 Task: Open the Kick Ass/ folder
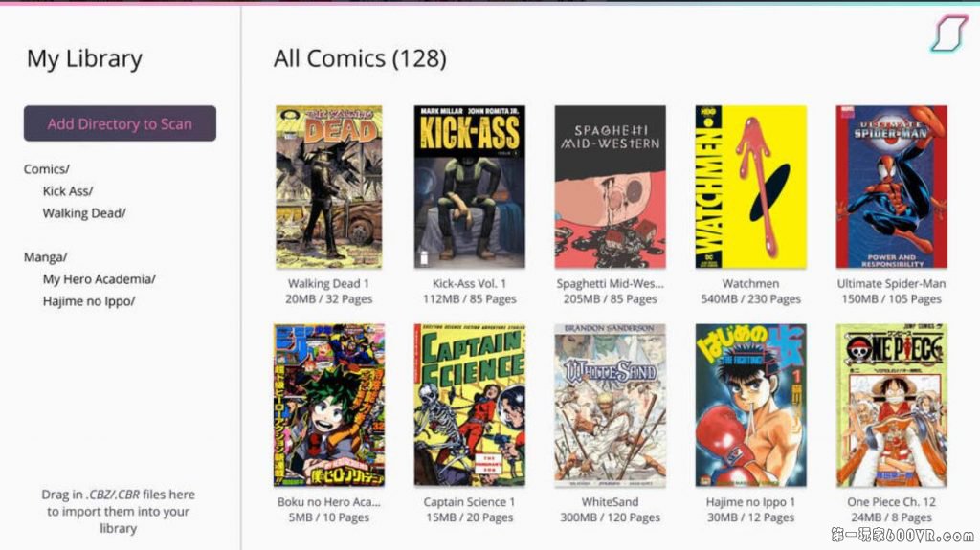[x=68, y=190]
